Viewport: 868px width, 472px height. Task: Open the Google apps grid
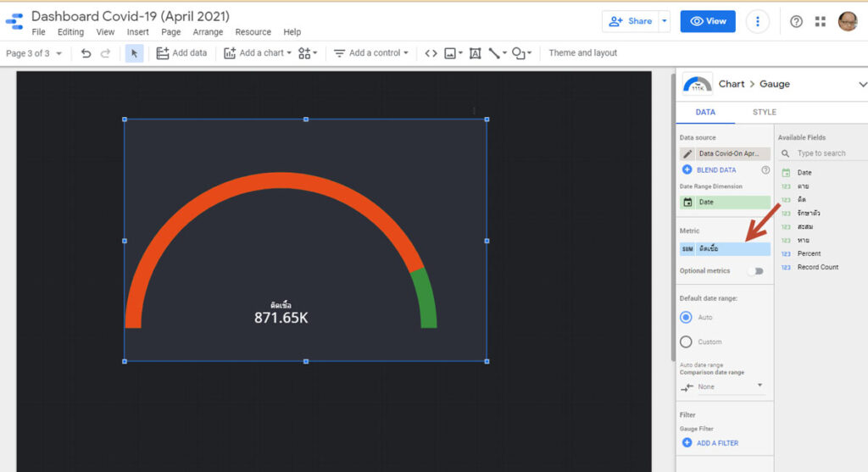coord(821,21)
